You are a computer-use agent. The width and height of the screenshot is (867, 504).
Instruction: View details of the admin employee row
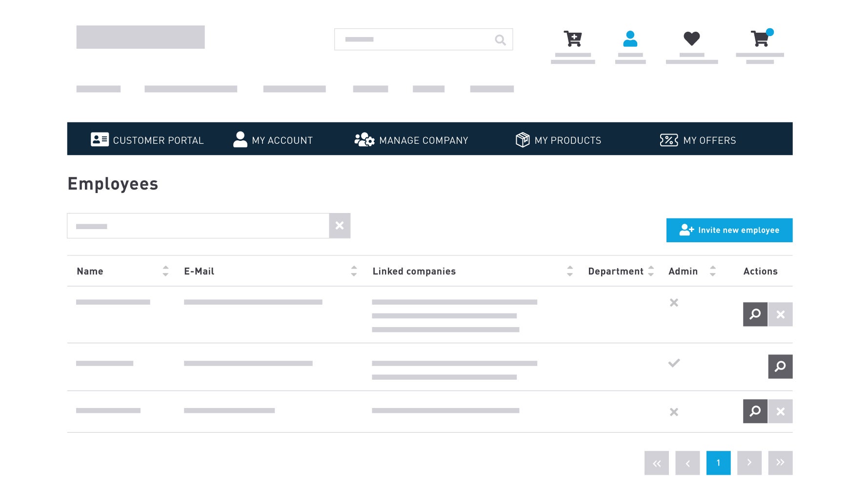click(781, 367)
